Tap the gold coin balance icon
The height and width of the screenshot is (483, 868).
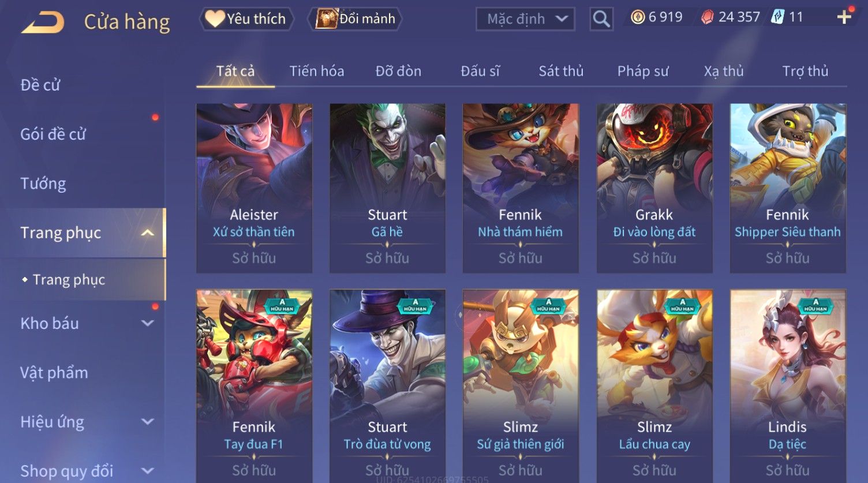pyautogui.click(x=638, y=17)
